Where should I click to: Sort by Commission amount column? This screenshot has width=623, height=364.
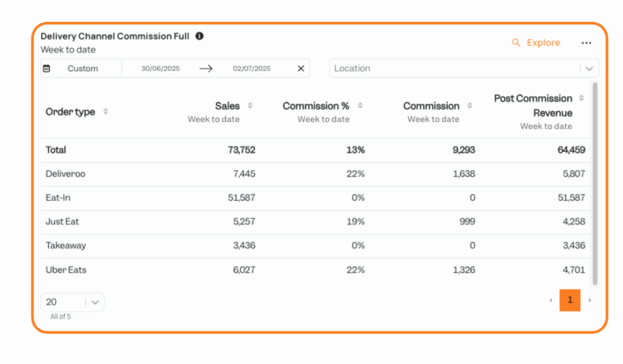point(470,106)
